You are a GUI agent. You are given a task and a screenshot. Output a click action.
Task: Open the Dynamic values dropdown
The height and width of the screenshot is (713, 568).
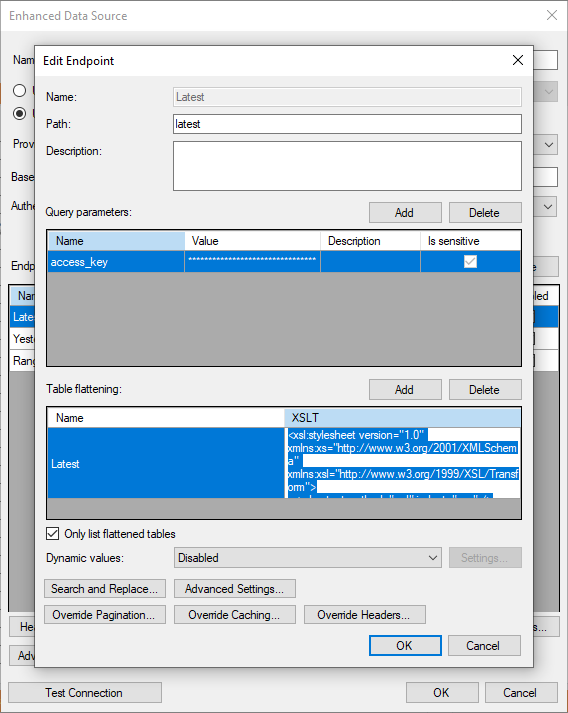tap(307, 557)
